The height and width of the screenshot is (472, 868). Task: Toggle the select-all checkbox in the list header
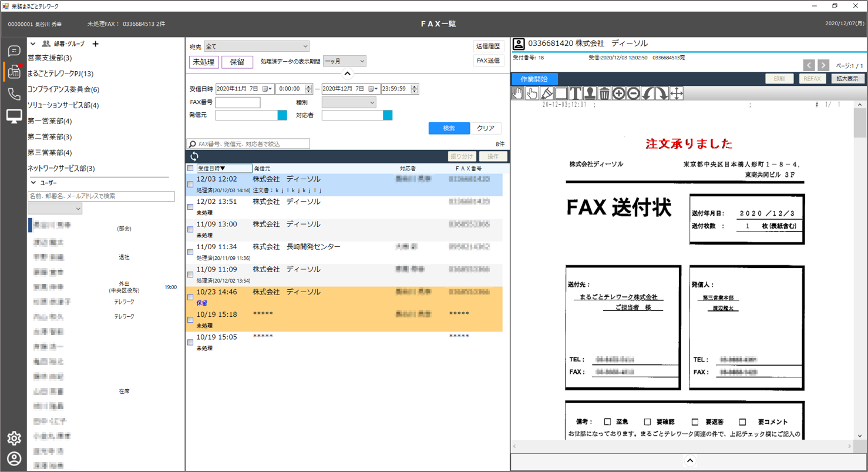pyautogui.click(x=190, y=167)
